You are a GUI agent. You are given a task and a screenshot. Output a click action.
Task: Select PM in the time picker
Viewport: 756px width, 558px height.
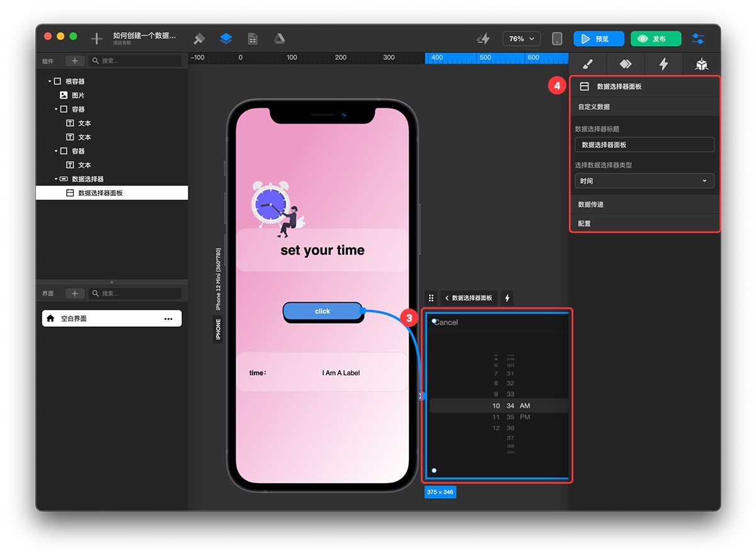click(525, 417)
